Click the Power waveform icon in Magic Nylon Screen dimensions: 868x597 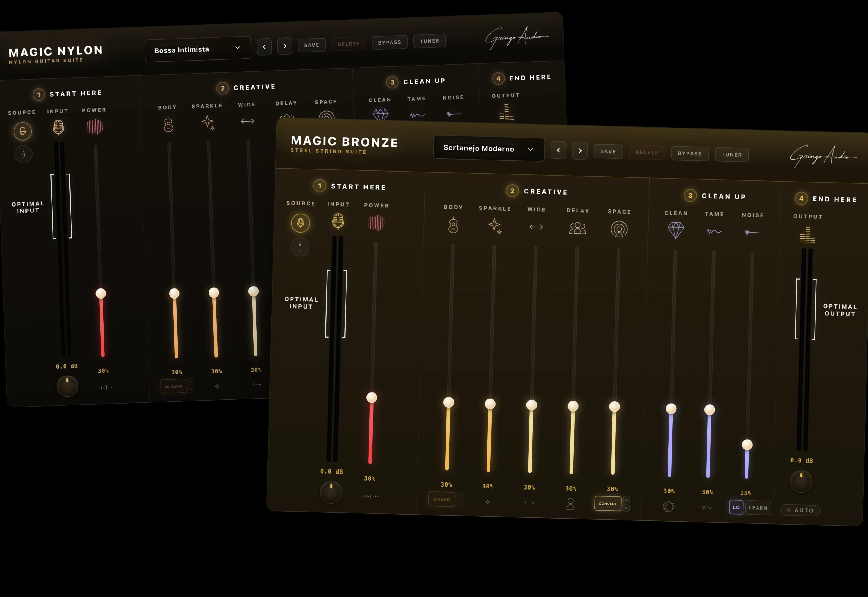coord(95,126)
